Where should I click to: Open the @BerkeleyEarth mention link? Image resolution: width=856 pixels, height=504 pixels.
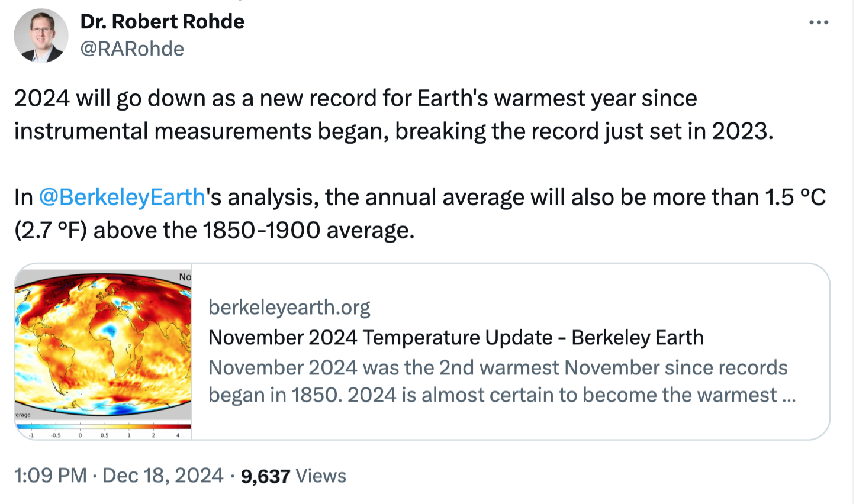tap(122, 197)
